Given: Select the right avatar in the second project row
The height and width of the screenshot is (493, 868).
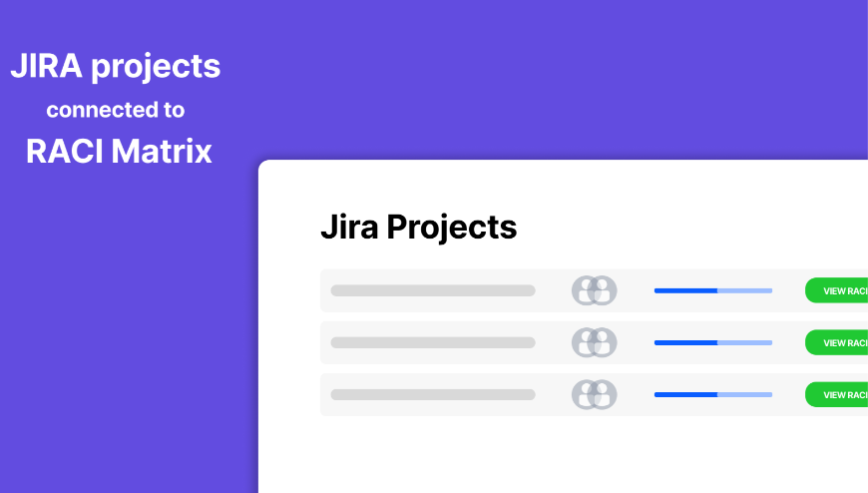Looking at the screenshot, I should [605, 342].
